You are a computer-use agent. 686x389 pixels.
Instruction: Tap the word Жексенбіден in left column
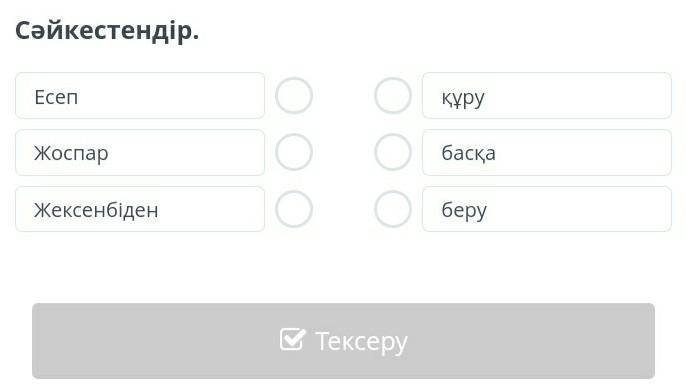96,210
